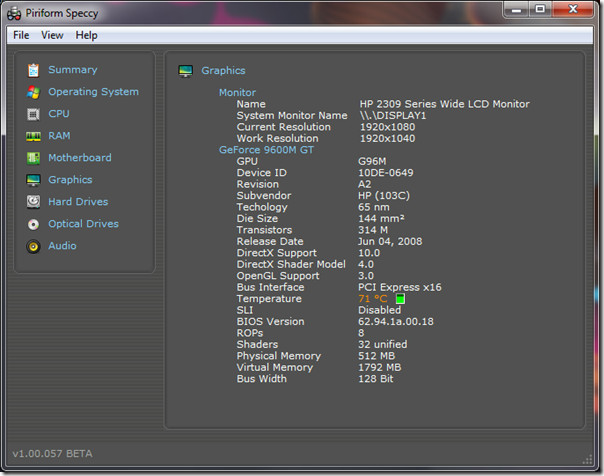The height and width of the screenshot is (476, 604).
Task: Minimize the Speccy window
Action: [x=516, y=10]
